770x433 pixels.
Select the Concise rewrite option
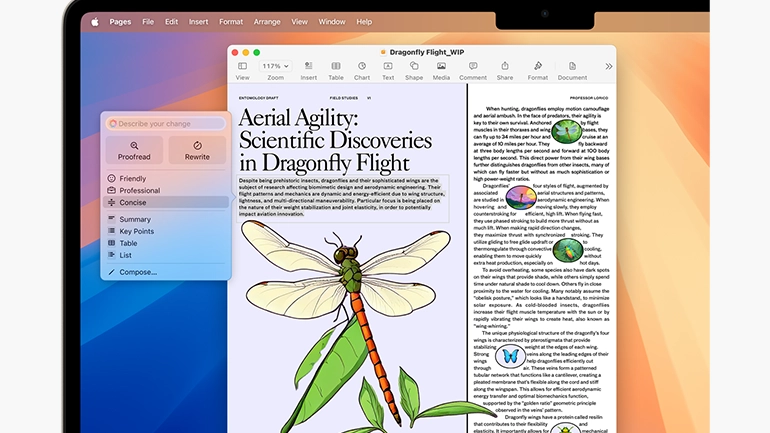(x=165, y=202)
